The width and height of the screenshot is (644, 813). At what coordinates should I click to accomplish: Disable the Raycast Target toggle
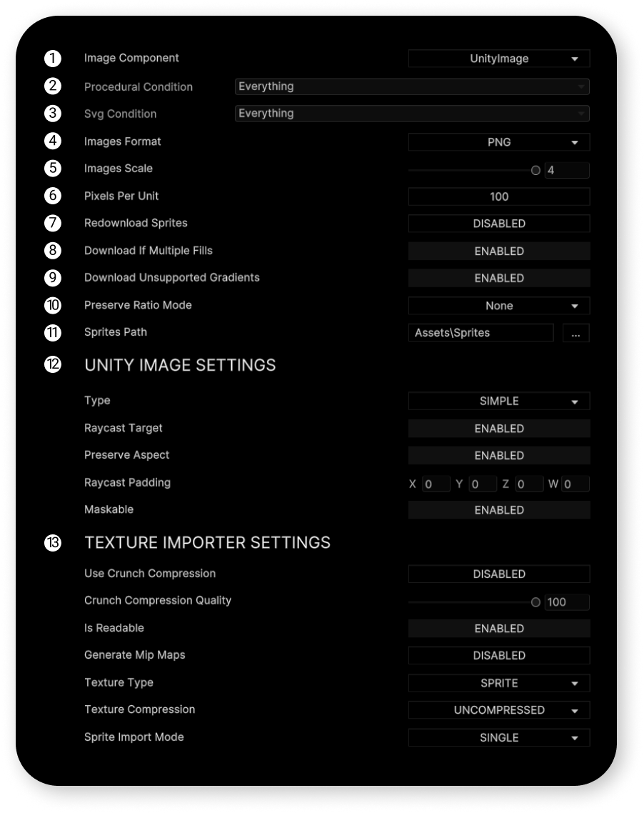point(499,428)
